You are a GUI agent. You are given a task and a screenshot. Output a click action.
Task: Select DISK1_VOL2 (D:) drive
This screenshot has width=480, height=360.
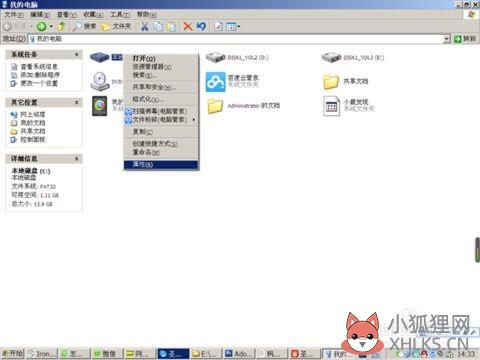coord(237,58)
